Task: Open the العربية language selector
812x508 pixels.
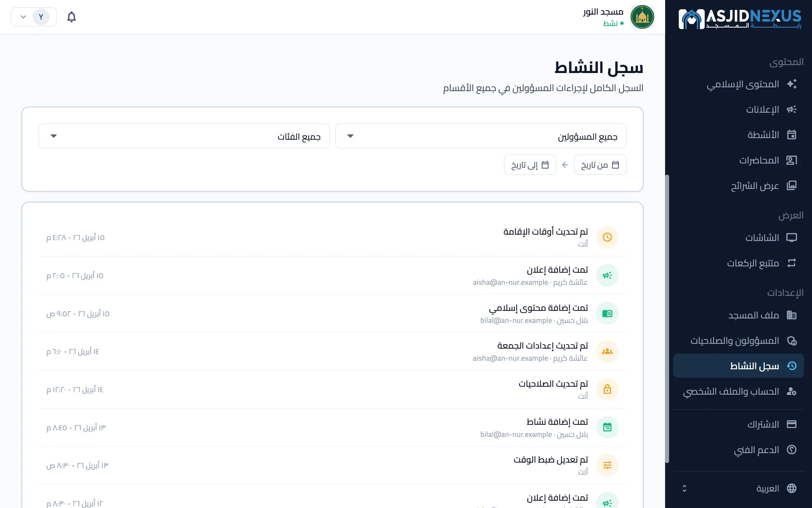Action: [x=738, y=488]
